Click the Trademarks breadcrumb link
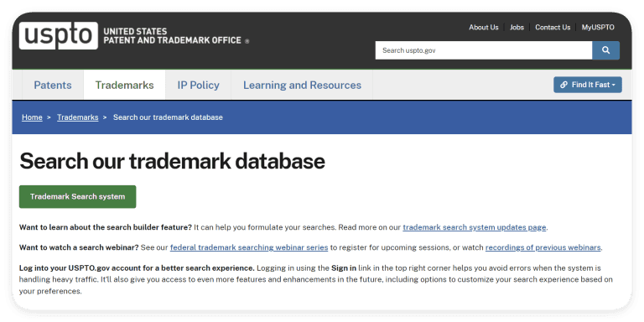 pyautogui.click(x=78, y=117)
